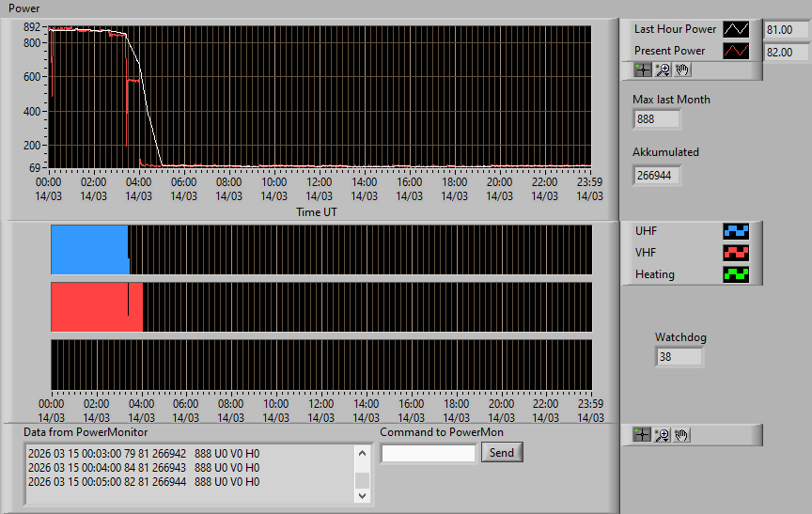This screenshot has height=514, width=812.
Task: Select the Watchdog counter field
Action: [679, 357]
